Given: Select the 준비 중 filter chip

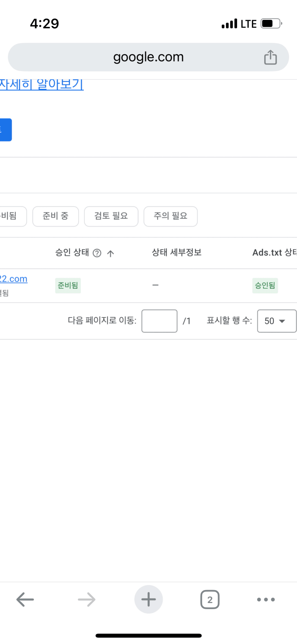Looking at the screenshot, I should click(x=56, y=216).
